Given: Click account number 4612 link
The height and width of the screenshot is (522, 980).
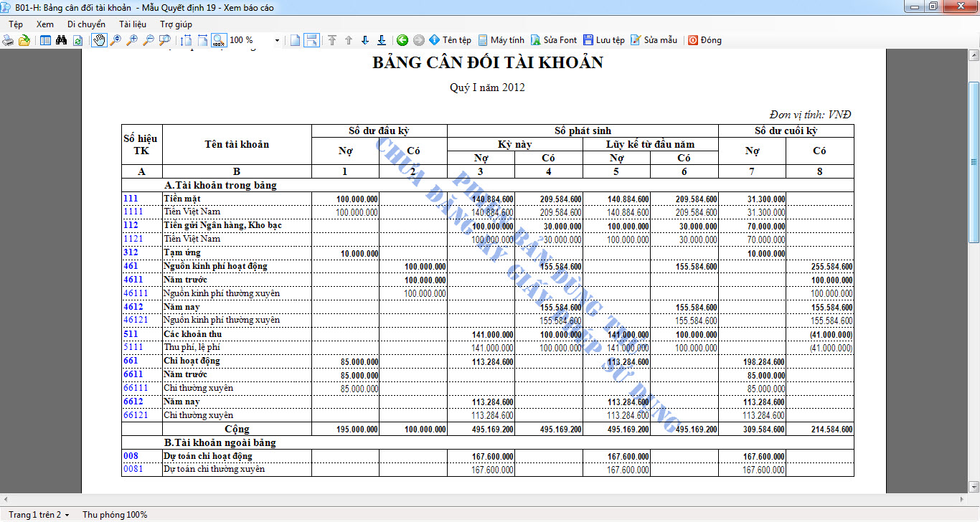Looking at the screenshot, I should point(133,307).
